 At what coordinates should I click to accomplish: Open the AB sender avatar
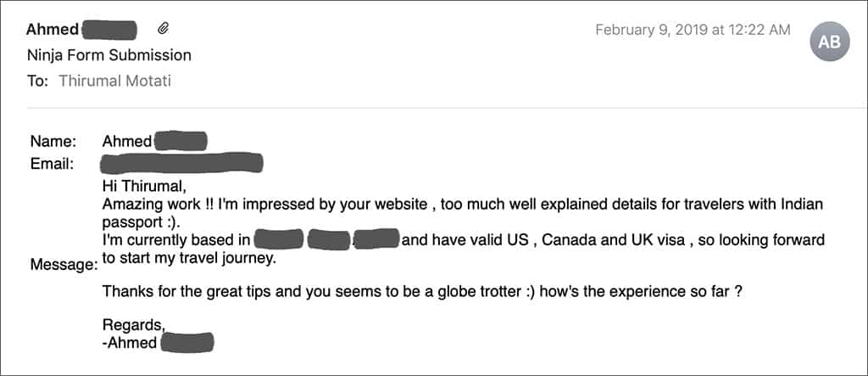click(x=829, y=42)
